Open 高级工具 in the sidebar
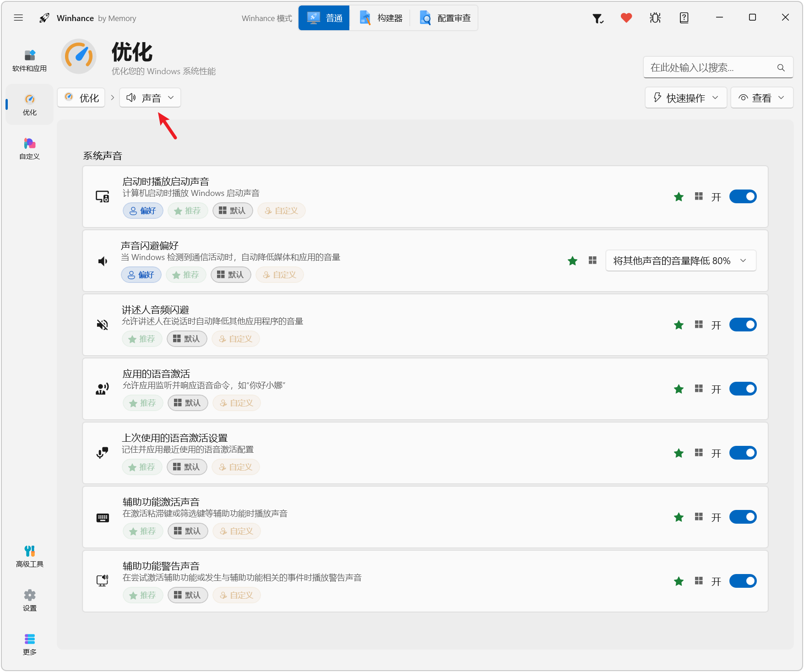 [x=30, y=557]
